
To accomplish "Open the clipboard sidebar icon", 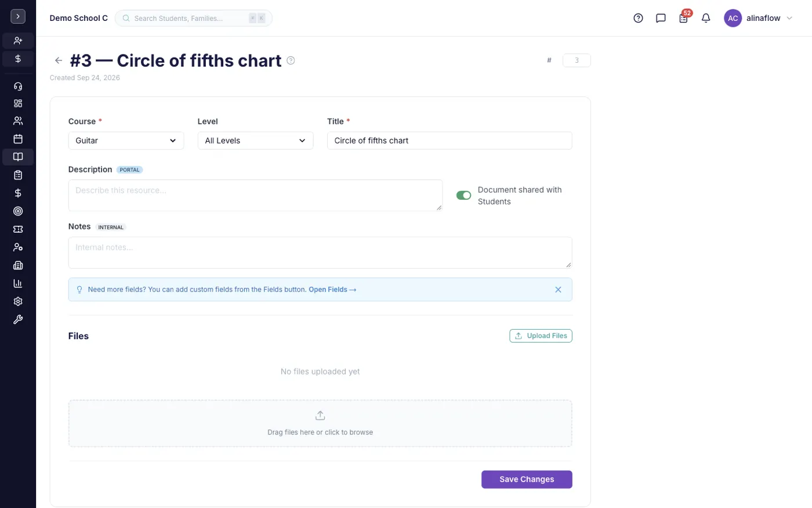I will 18,175.
